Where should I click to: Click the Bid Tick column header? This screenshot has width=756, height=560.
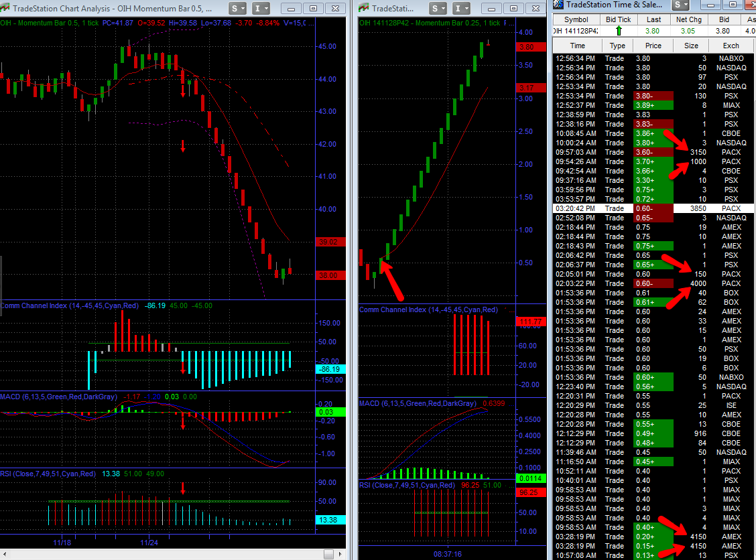click(618, 19)
